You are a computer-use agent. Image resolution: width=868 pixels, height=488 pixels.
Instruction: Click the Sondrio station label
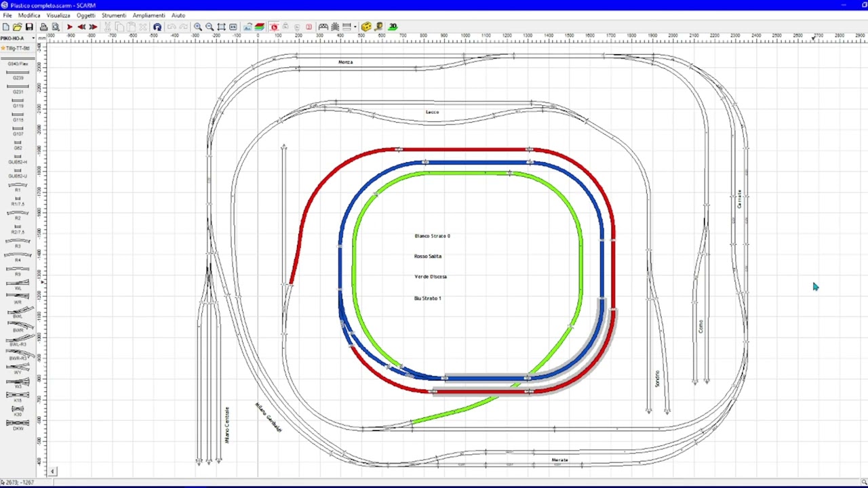pos(657,379)
